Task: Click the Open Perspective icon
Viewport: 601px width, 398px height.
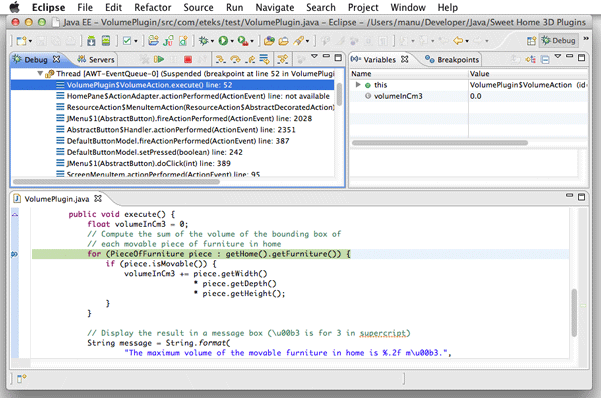Action: (x=531, y=41)
